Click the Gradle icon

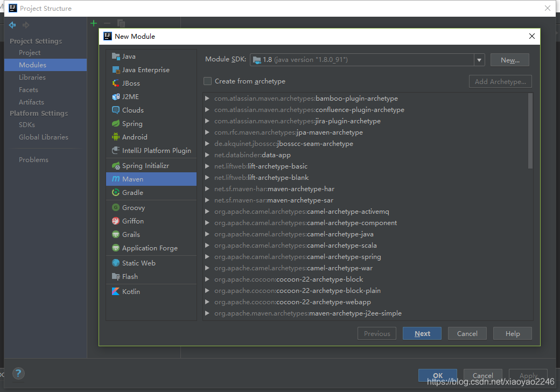116,192
